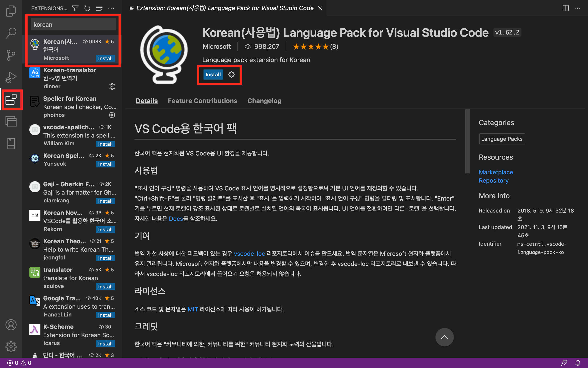Open the Explorer view in activity bar
This screenshot has height=368, width=588.
click(x=11, y=11)
